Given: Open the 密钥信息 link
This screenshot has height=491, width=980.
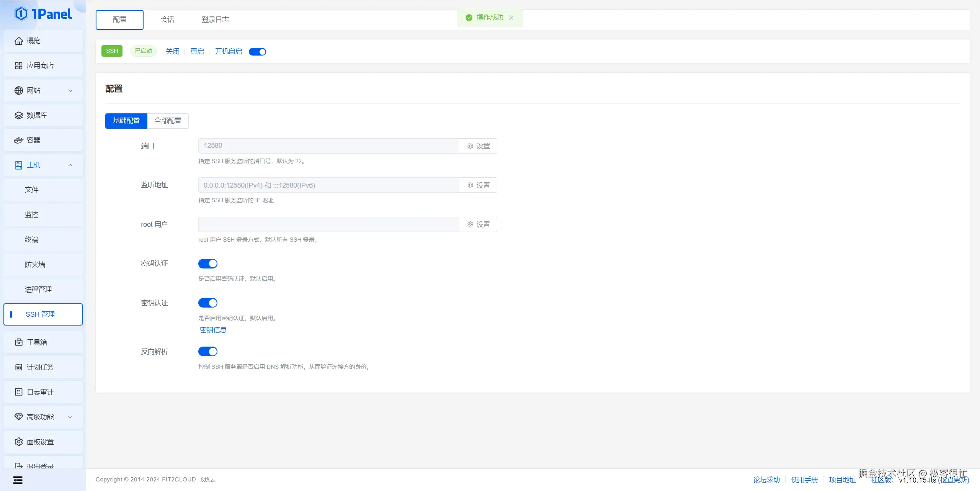Looking at the screenshot, I should click(213, 330).
